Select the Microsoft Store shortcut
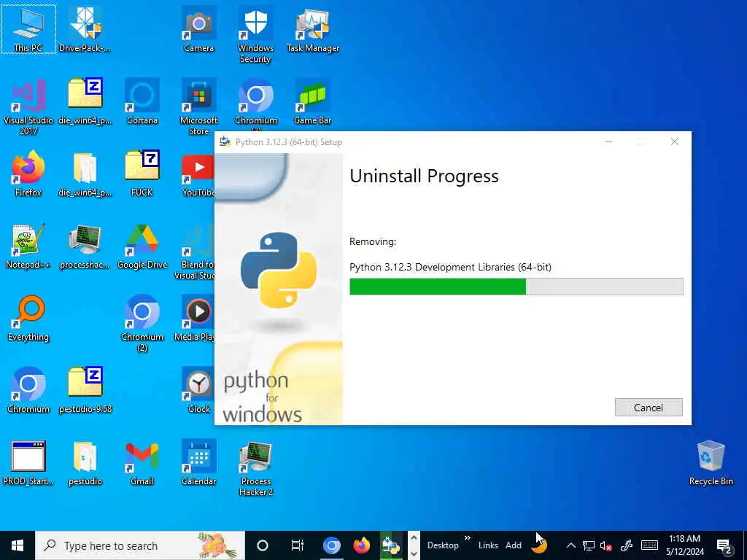747x560 pixels. (198, 106)
